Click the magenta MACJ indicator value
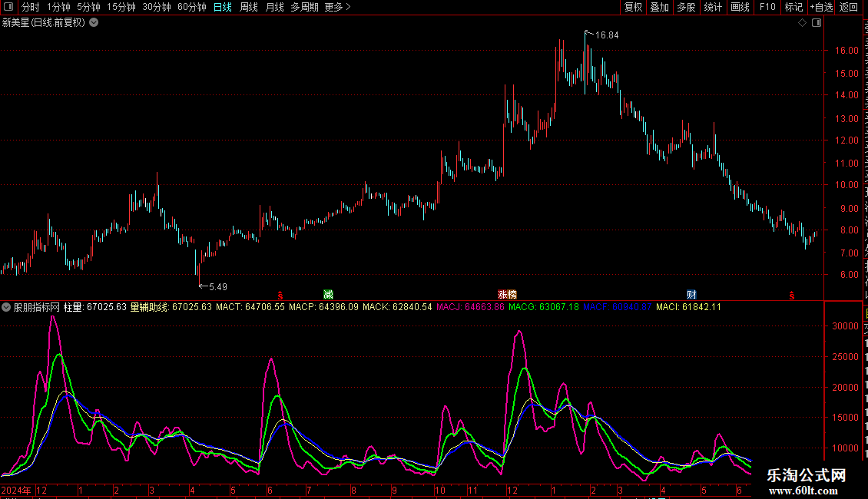 471,307
